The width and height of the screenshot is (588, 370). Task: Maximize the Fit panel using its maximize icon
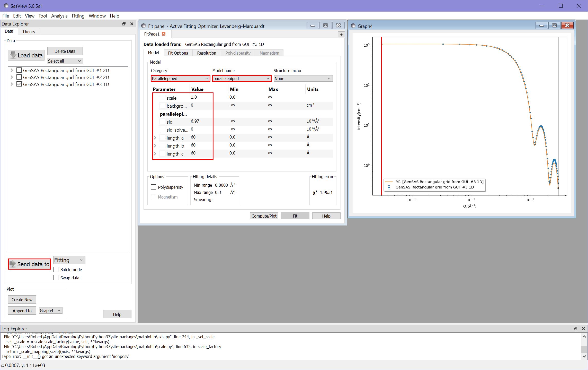325,25
